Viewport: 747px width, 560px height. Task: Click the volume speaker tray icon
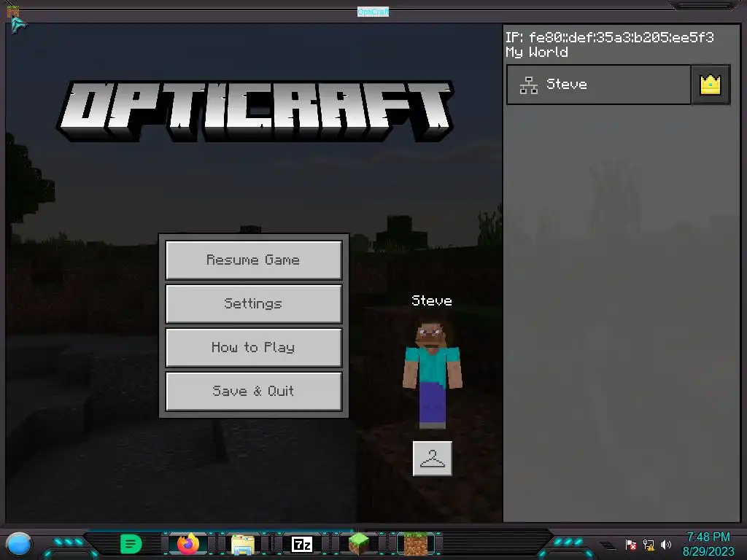click(666, 544)
